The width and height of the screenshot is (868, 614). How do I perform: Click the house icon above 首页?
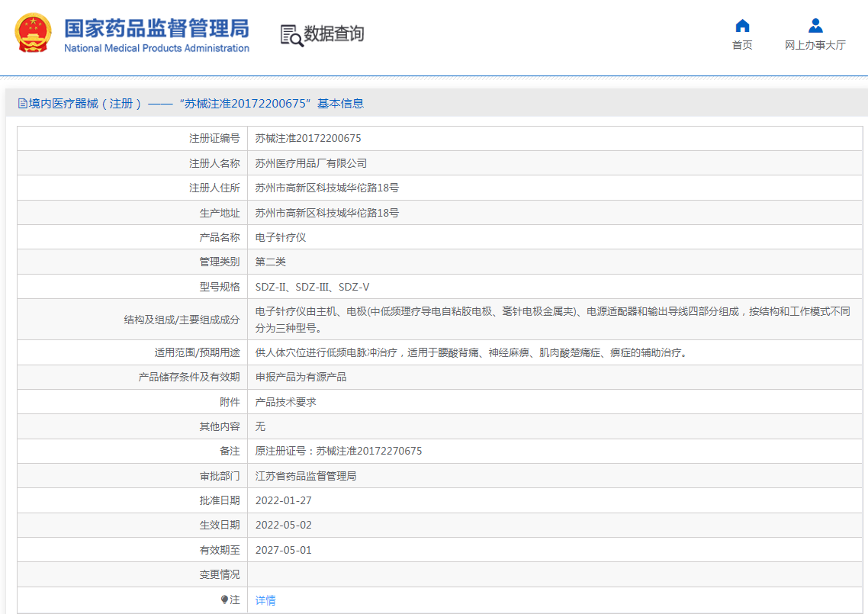[x=741, y=26]
